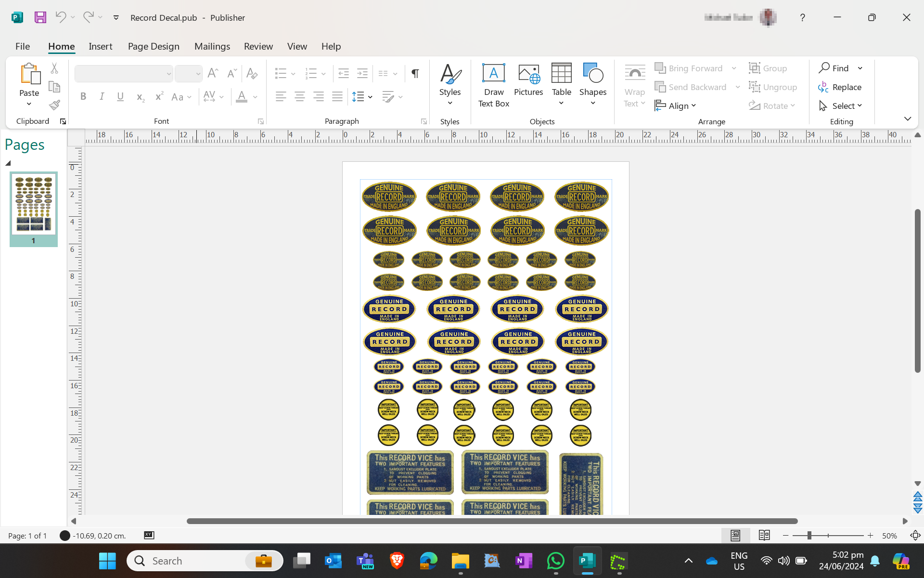Insert a Table
The image size is (924, 578).
(562, 85)
